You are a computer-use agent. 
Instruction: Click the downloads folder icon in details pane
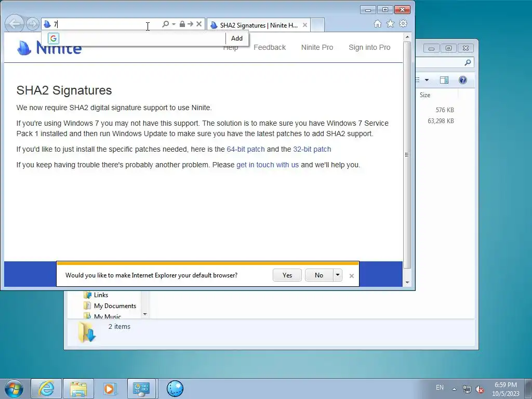[x=87, y=332]
